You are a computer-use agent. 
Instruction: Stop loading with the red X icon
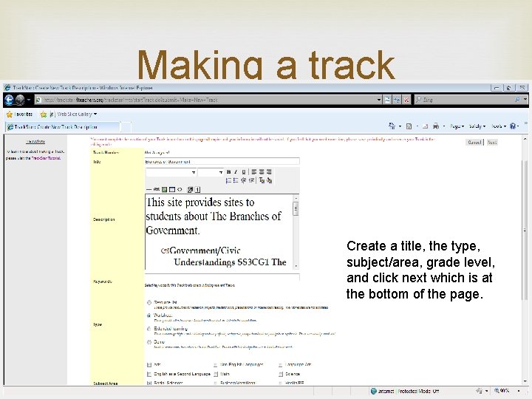(406, 100)
